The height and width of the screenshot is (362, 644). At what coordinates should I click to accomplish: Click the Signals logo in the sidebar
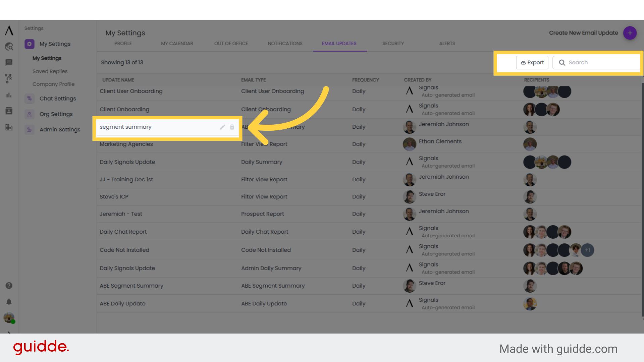pyautogui.click(x=9, y=31)
